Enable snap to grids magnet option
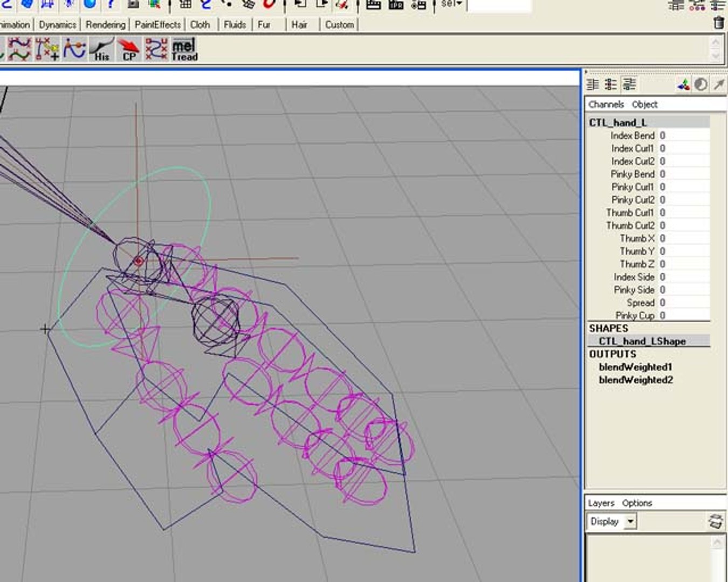Image resolution: width=728 pixels, height=582 pixels. [185, 5]
